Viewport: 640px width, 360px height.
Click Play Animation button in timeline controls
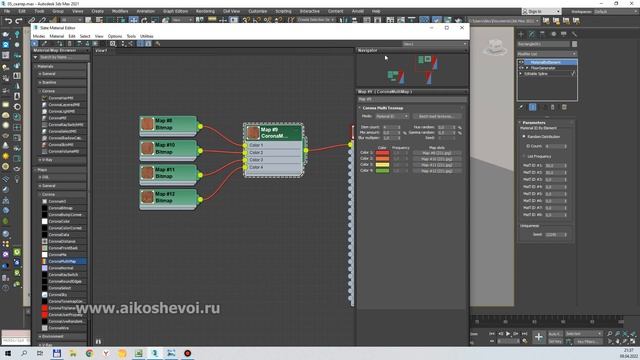coord(508,334)
